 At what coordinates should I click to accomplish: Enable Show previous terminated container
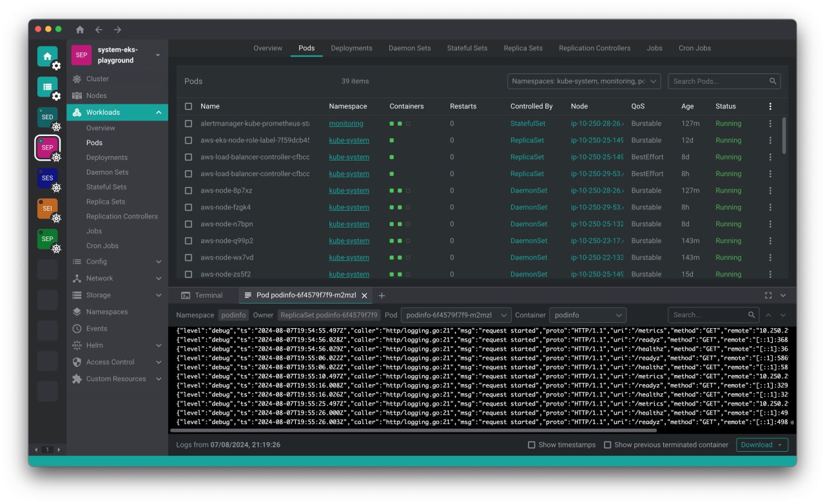tap(607, 445)
